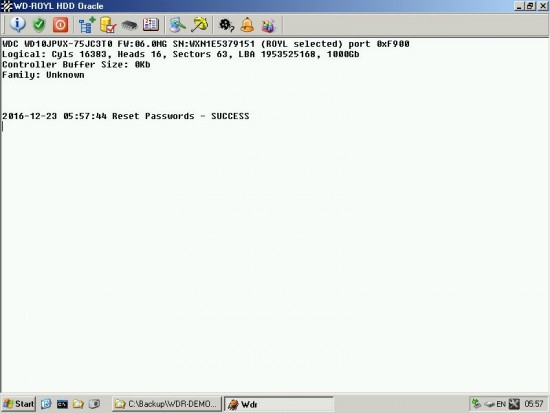
Task: Close the WD-ROYL HDD Oracle window
Action: point(543,6)
